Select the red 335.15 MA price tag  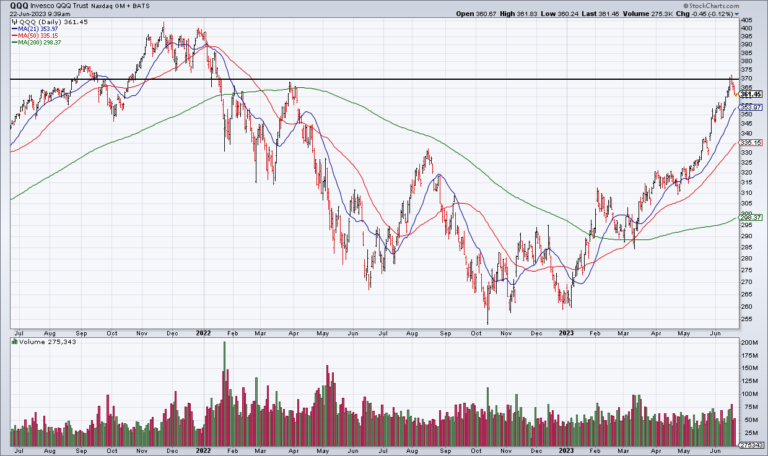[751, 143]
